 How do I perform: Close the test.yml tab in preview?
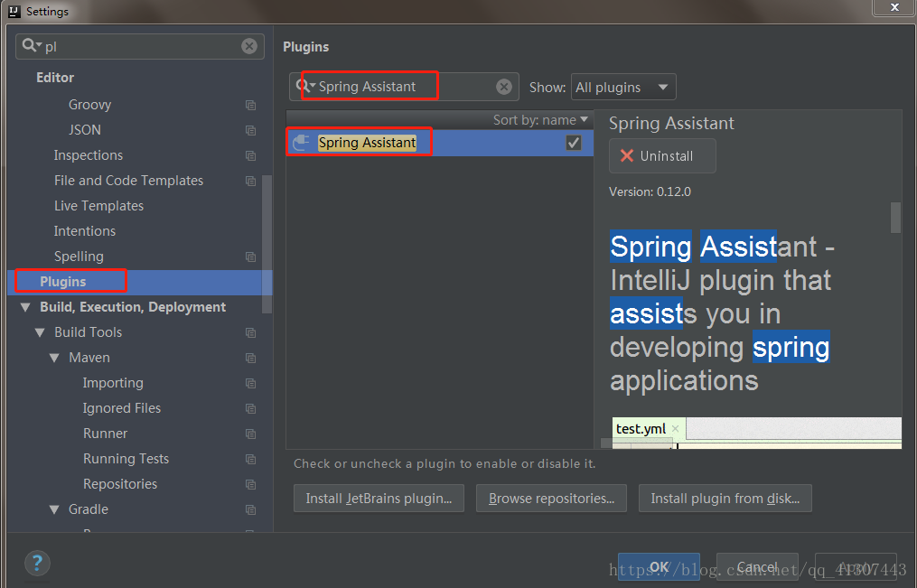coord(676,428)
